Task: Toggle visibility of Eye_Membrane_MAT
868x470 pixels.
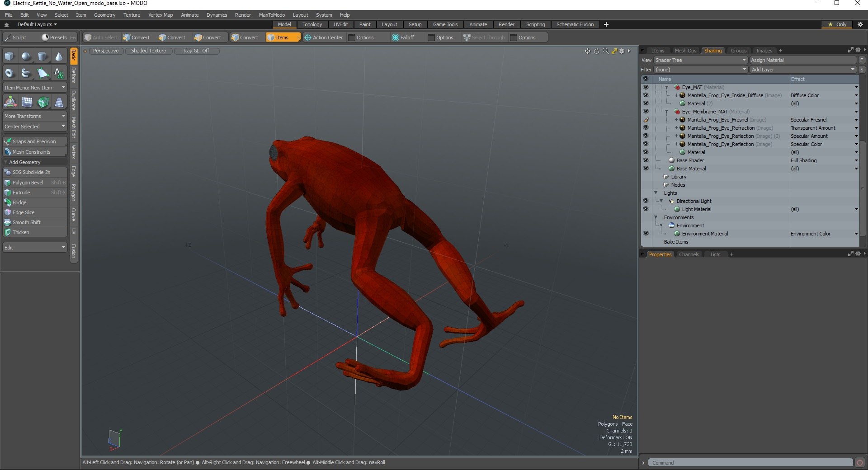Action: 646,112
